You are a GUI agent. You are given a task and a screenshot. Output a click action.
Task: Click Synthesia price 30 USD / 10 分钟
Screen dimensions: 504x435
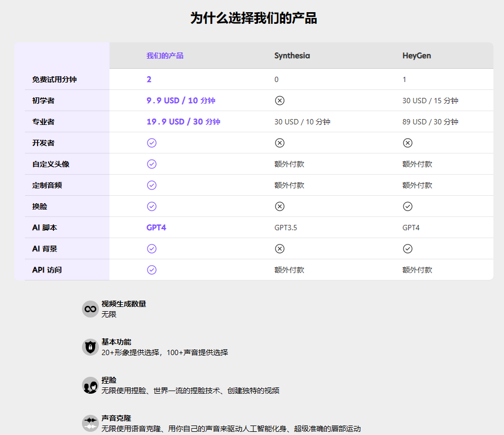[x=303, y=122]
